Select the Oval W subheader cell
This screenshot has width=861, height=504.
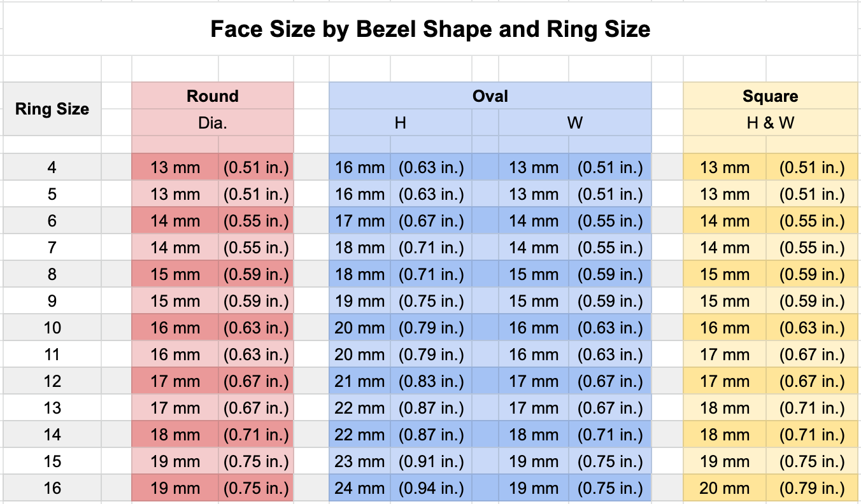574,123
